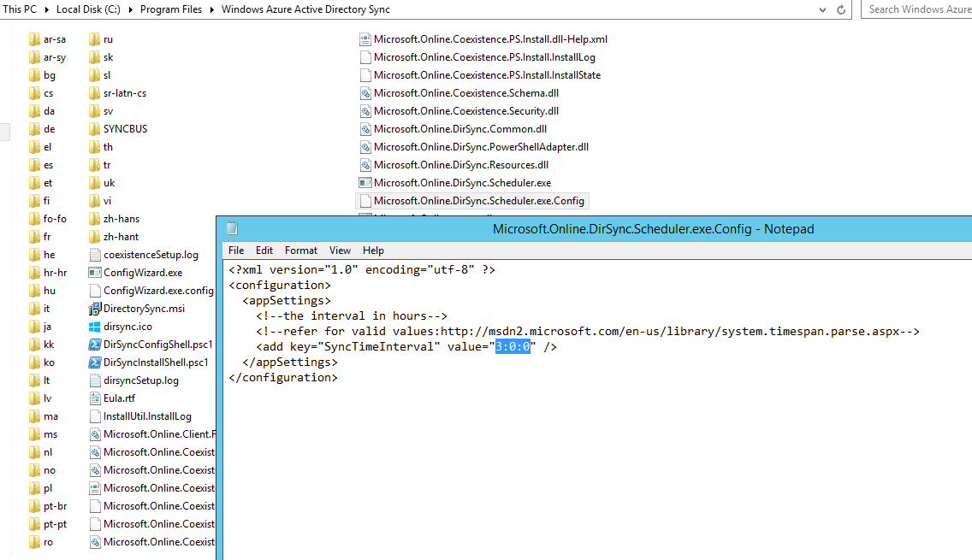Click the DirectorySync.msi installer icon
972x560 pixels.
[96, 309]
